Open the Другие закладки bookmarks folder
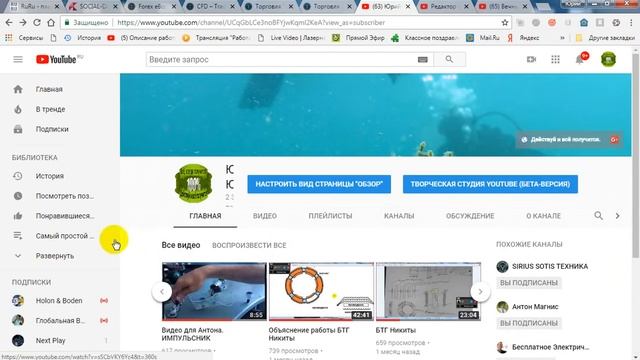 pyautogui.click(x=605, y=38)
